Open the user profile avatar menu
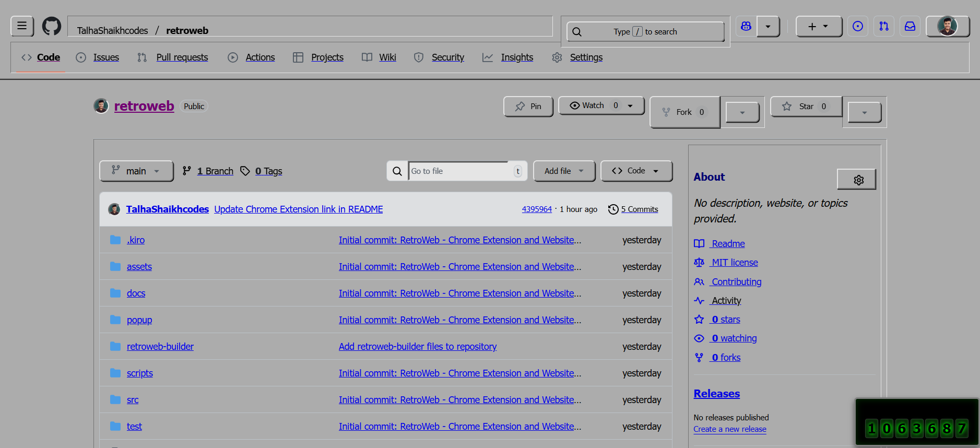This screenshot has width=980, height=448. (947, 26)
